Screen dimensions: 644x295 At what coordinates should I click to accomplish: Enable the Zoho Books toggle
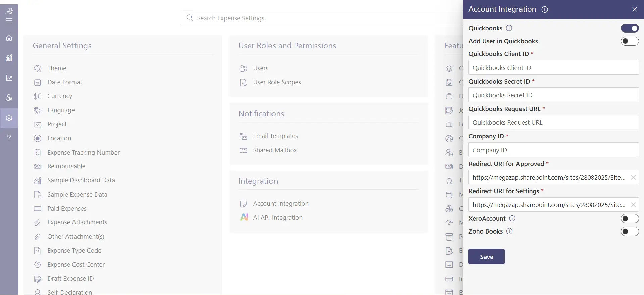[x=630, y=231]
